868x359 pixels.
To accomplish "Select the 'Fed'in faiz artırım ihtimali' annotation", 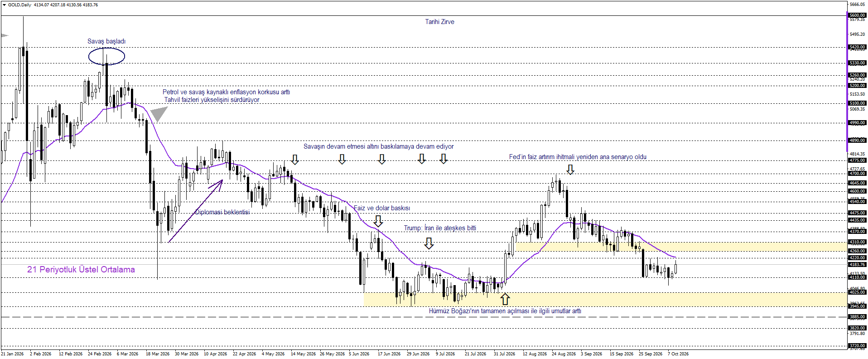I will pyautogui.click(x=578, y=157).
